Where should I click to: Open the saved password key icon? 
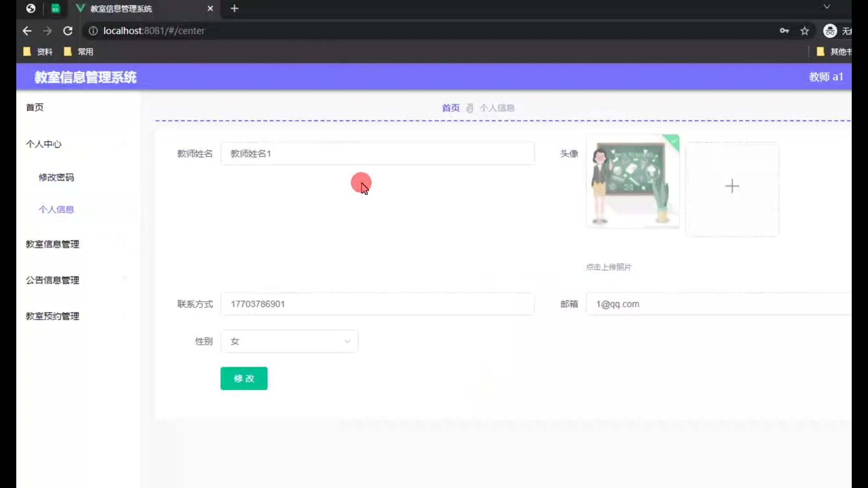coord(784,31)
